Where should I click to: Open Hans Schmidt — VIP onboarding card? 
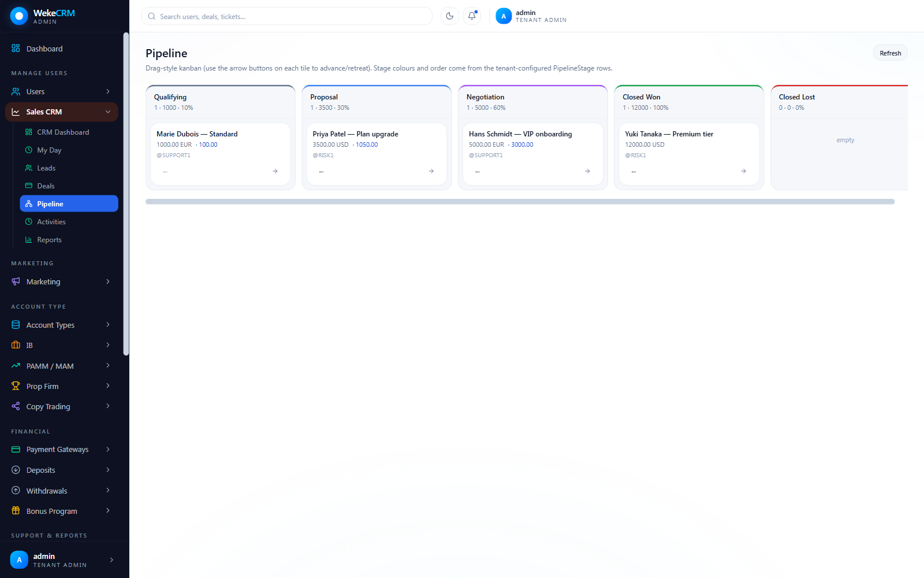pos(532,154)
